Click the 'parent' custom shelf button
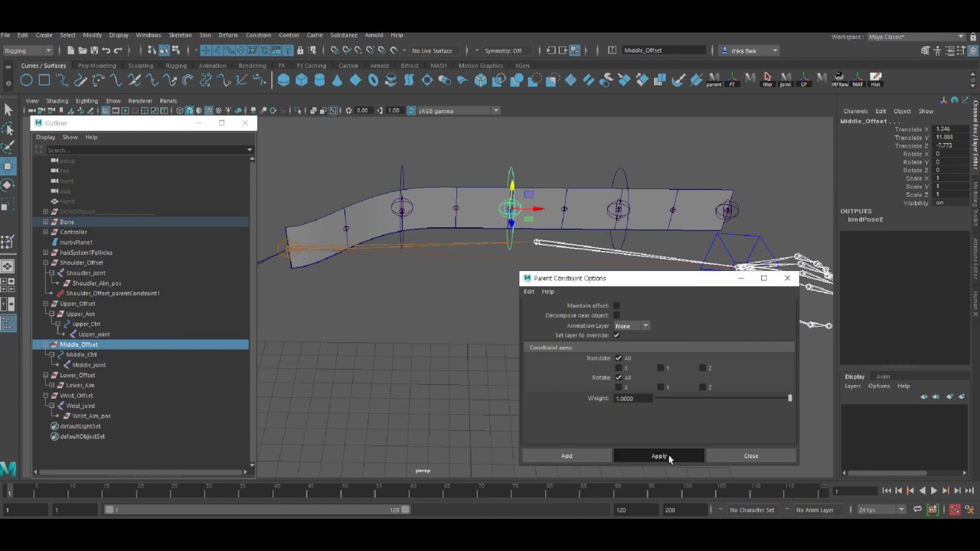Screen dimensions: 980x551 tap(714, 80)
